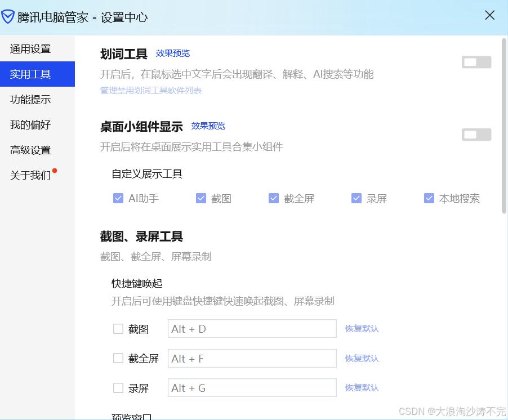Click the 自定义展示工具 label
The height and width of the screenshot is (420, 508).
coord(147,174)
